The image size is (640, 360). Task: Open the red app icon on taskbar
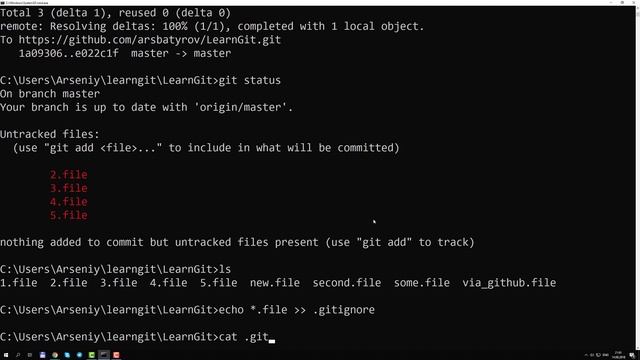[x=116, y=355]
